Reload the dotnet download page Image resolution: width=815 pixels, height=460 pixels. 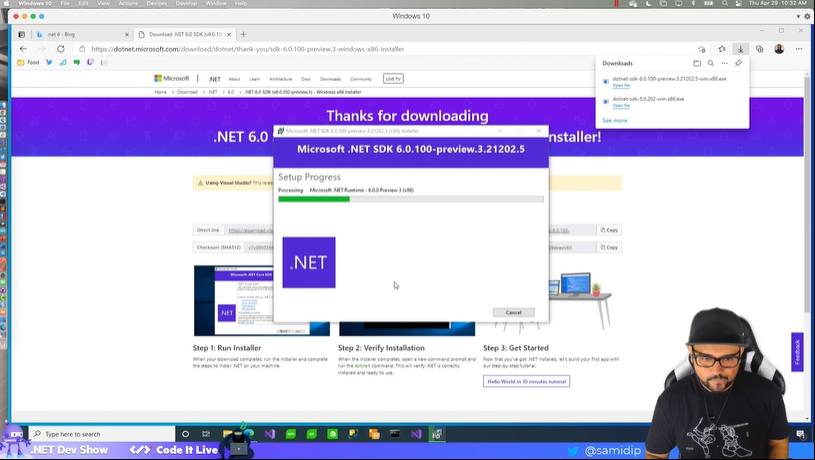[61, 49]
